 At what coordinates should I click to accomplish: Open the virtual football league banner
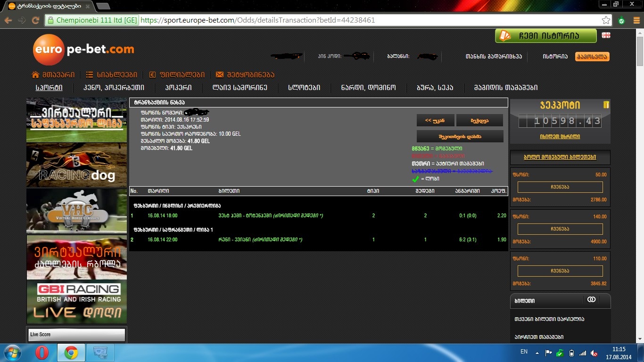click(76, 120)
